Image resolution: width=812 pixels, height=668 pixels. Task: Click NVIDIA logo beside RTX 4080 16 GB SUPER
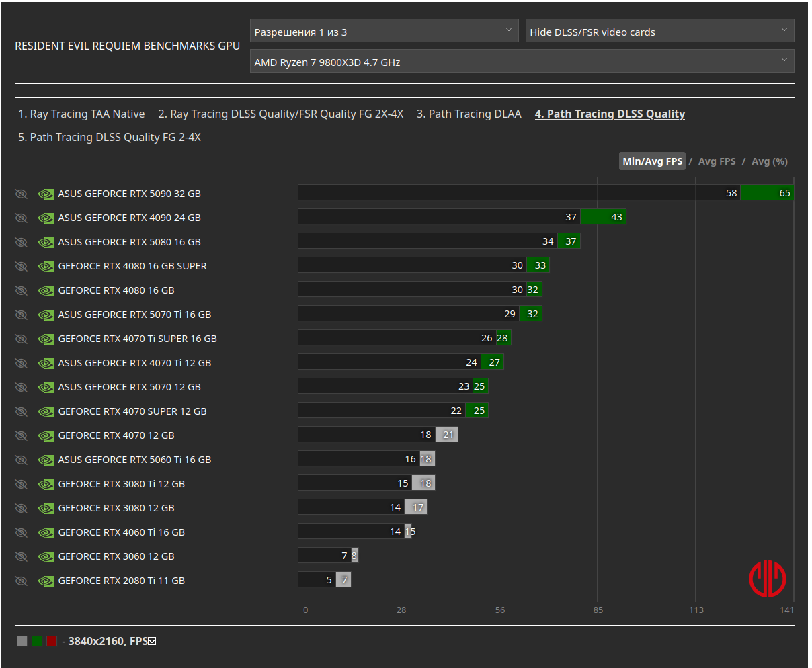pos(46,266)
